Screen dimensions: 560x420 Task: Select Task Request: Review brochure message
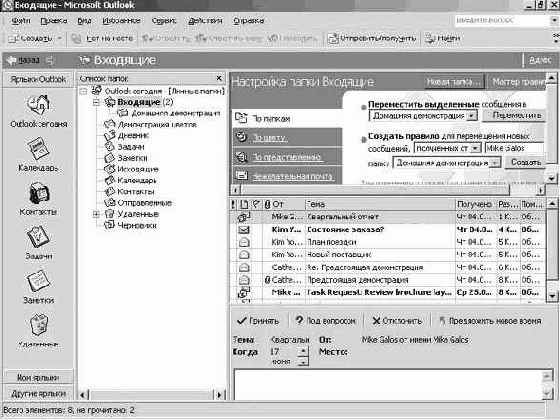coord(388,292)
